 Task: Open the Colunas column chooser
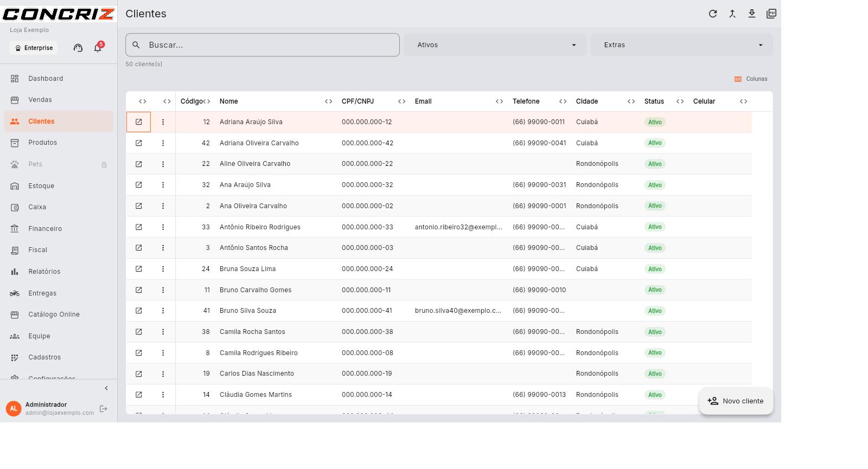[751, 79]
